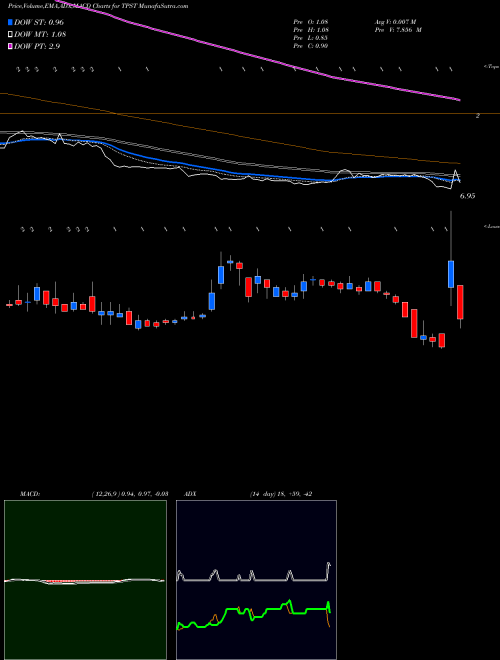Select the DOW MT: 1.08 legend label
The image size is (500, 660).
click(x=40, y=34)
